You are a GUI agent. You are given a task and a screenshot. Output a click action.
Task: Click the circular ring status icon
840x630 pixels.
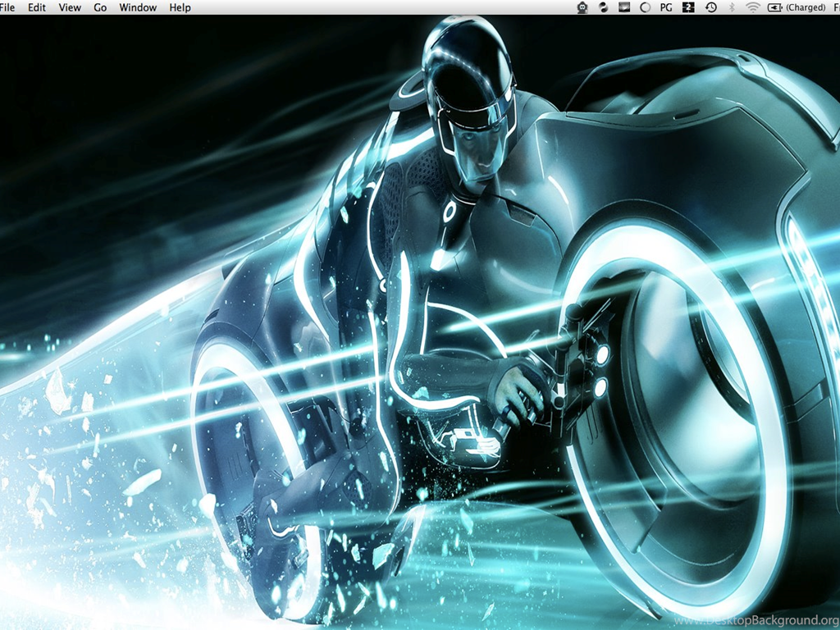coord(646,7)
